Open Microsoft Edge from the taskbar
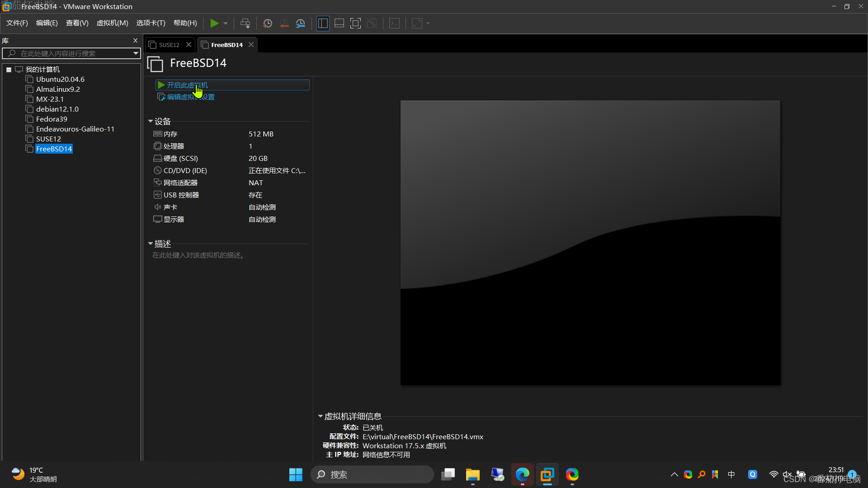The width and height of the screenshot is (868, 488). click(522, 474)
